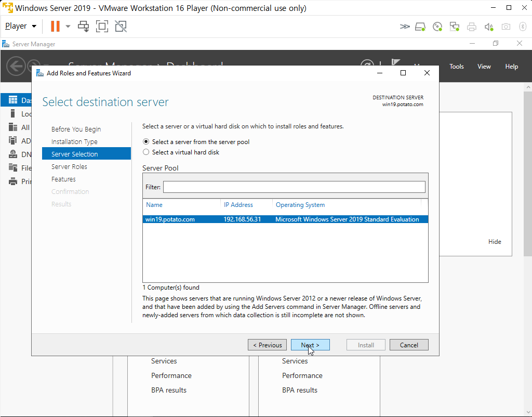The image size is (532, 417).
Task: Click the hard disk device icon in VMware
Action: click(420, 27)
